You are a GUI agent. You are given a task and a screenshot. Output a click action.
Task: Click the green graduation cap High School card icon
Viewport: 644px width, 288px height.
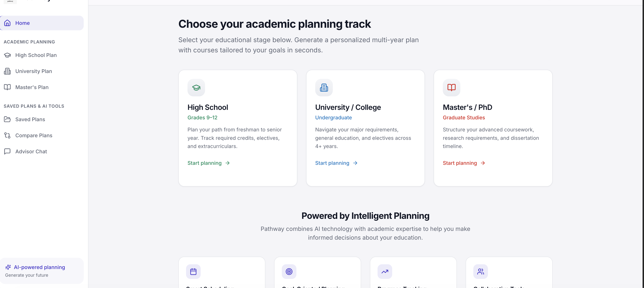[x=196, y=88]
